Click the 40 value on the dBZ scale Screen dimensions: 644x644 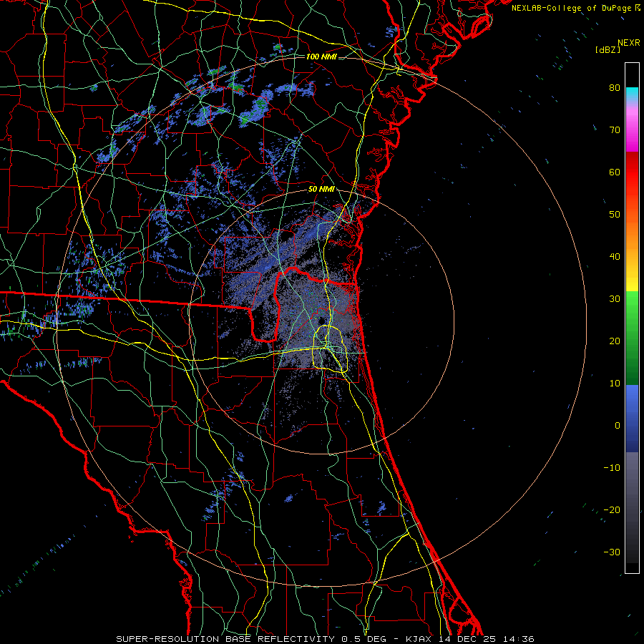pos(615,257)
